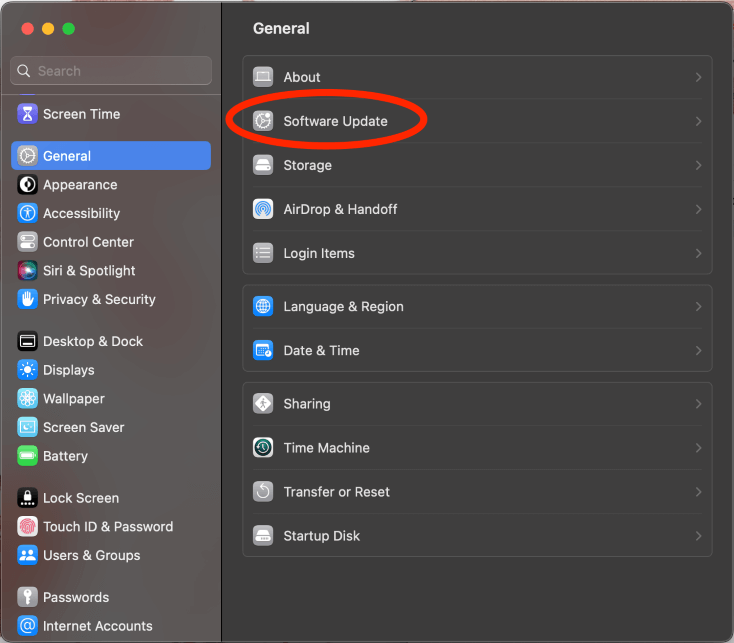Open Desktop & Dock in sidebar

pyautogui.click(x=93, y=341)
